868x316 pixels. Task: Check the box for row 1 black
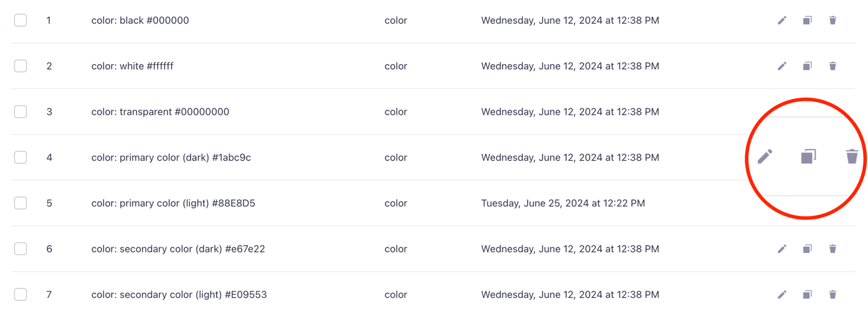point(21,20)
